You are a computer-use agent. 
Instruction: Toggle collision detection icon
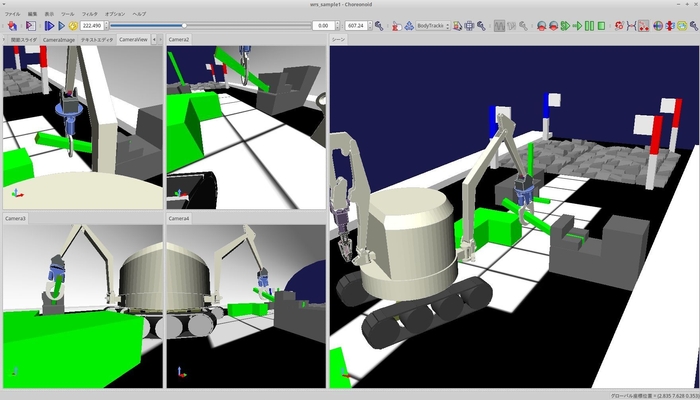click(x=618, y=25)
